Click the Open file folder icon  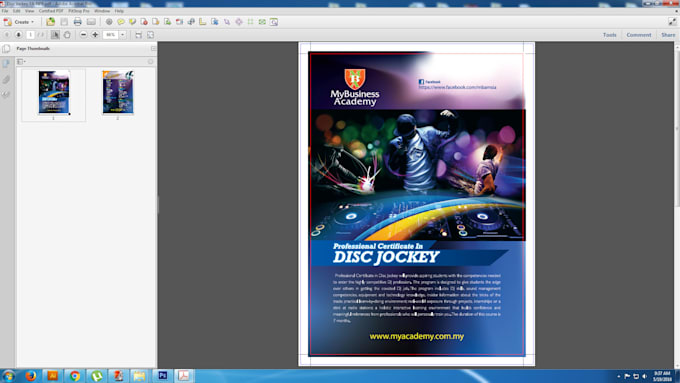tap(51, 22)
